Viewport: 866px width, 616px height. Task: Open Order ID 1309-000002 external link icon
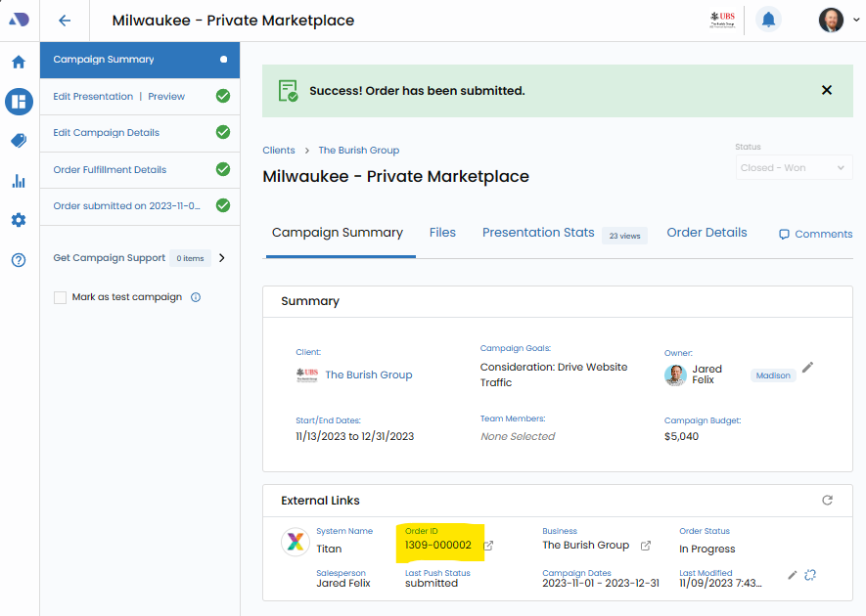(488, 546)
